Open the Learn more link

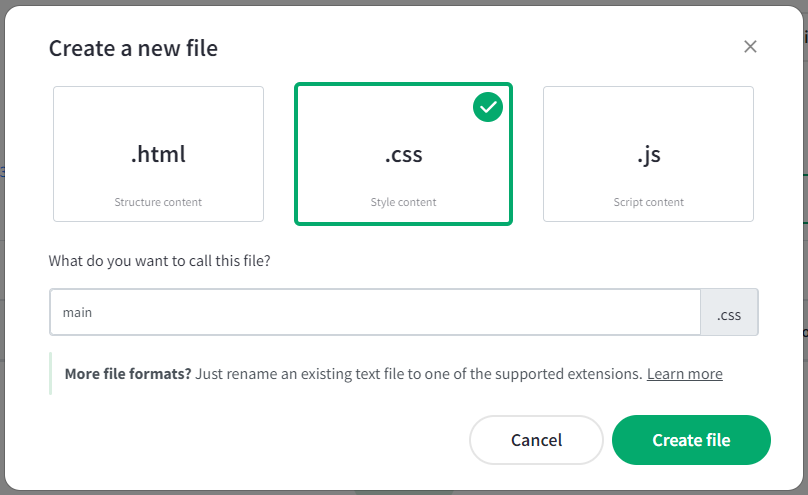pos(684,374)
